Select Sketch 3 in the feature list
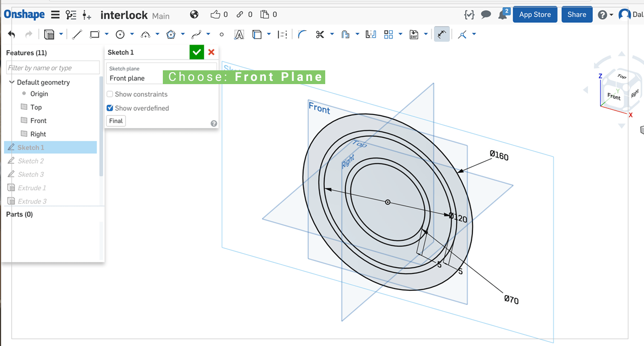 coord(31,174)
